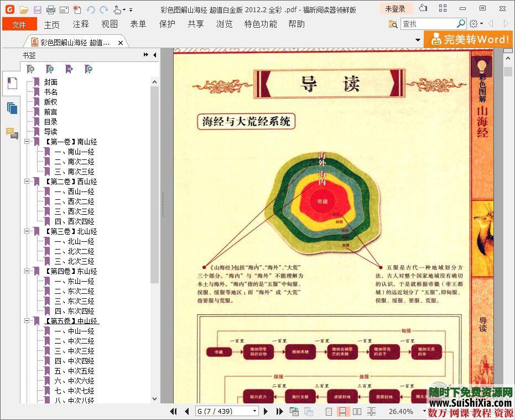
Task: Enable single page view in status bar
Action: (329, 411)
